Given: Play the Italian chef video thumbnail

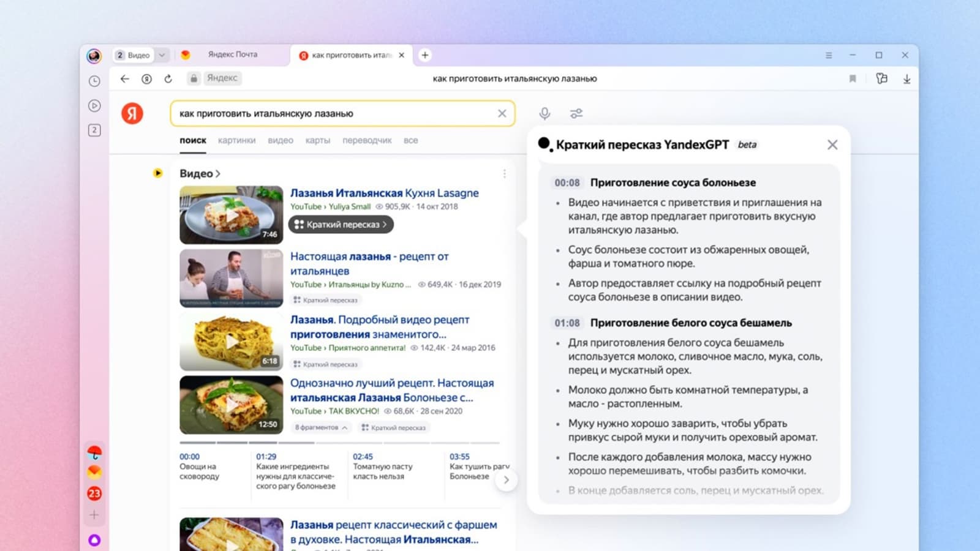Looking at the screenshot, I should 232,279.
